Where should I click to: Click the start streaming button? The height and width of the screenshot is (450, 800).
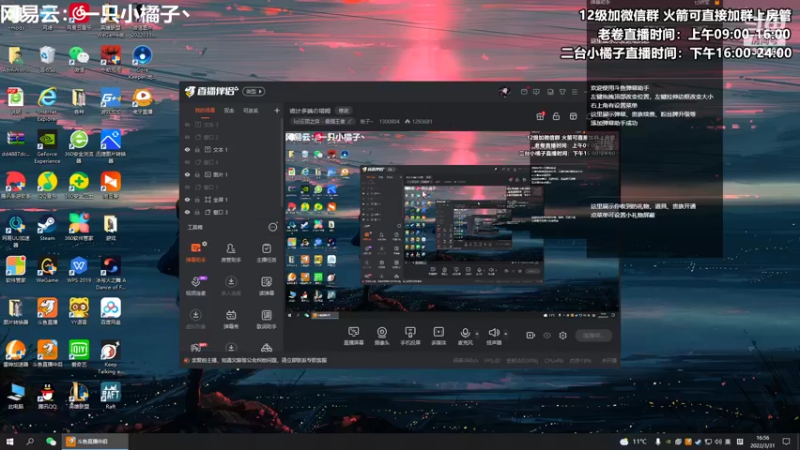click(x=593, y=335)
